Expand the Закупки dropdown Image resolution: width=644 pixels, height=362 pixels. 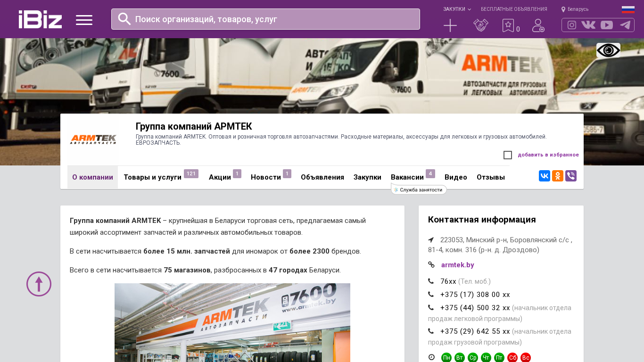(457, 9)
